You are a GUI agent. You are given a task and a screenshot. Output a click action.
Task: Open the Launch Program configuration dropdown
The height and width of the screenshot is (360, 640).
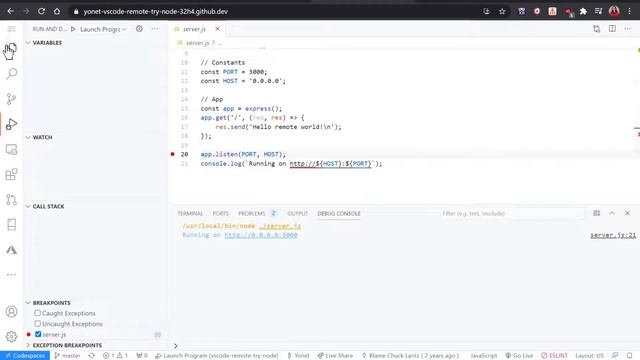point(103,29)
